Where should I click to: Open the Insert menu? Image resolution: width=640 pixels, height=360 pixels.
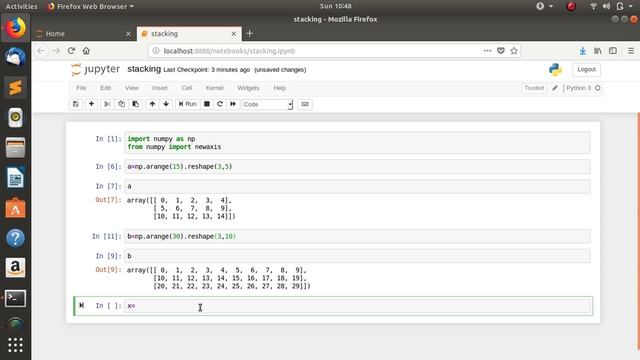(160, 88)
